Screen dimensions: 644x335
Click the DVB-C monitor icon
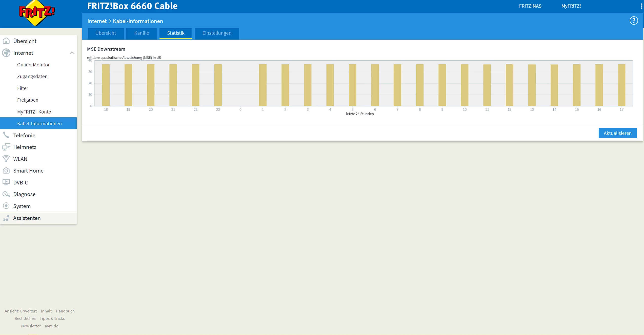pyautogui.click(x=6, y=182)
